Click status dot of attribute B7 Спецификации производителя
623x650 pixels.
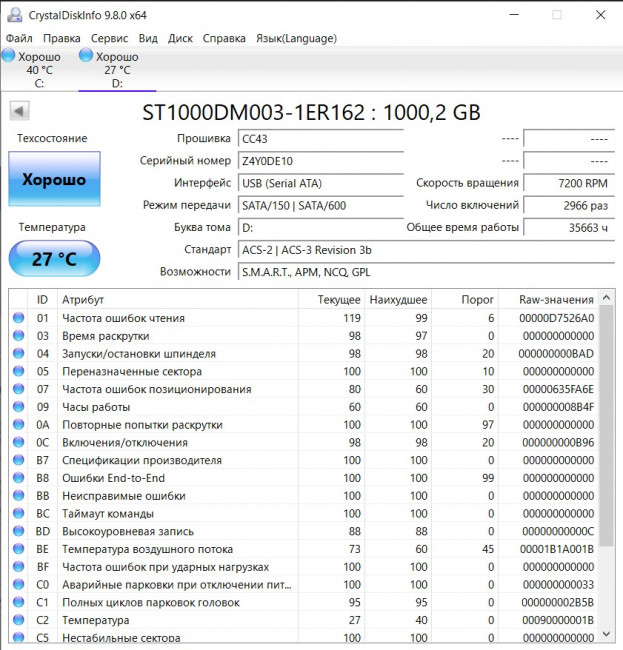point(18,460)
